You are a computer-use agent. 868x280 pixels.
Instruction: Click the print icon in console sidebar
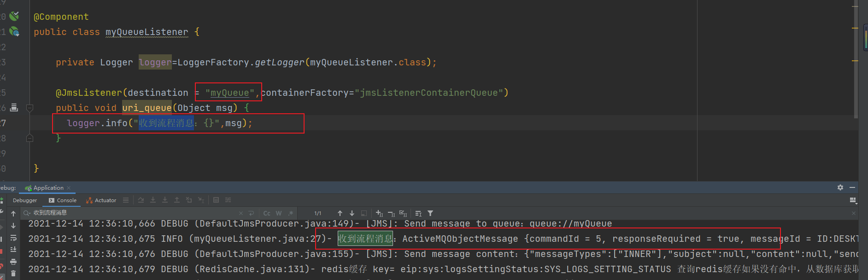pos(13,262)
